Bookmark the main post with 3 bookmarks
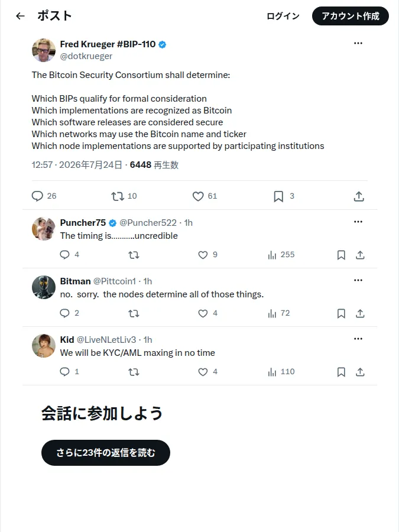399x532 pixels. coord(278,196)
